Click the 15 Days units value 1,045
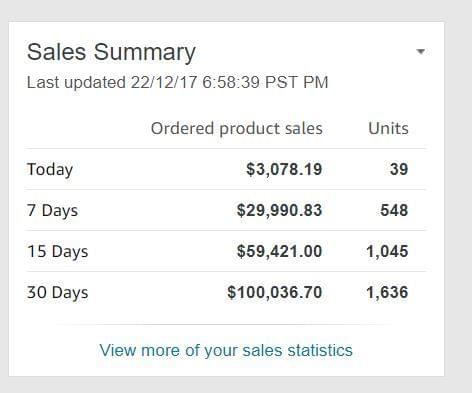472x393 pixels. point(387,252)
